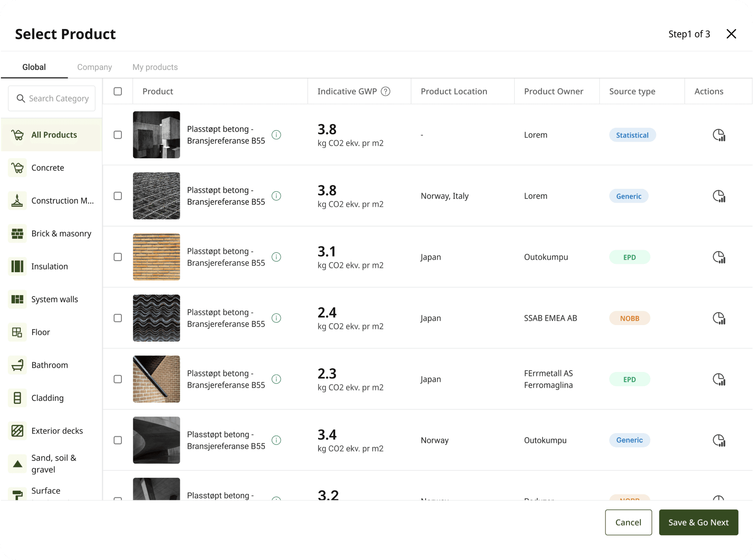Show product info for the Statistical row
Screen dimensions: 753x560
(x=276, y=135)
